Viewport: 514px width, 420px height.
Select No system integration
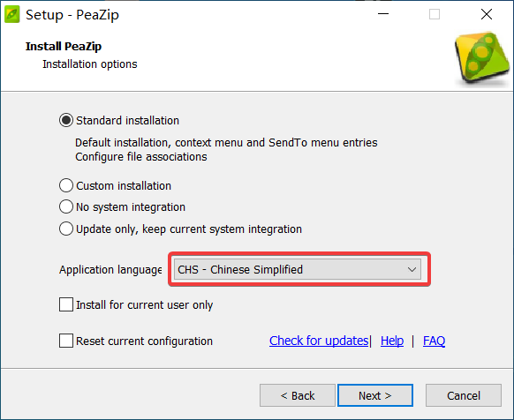[66, 206]
